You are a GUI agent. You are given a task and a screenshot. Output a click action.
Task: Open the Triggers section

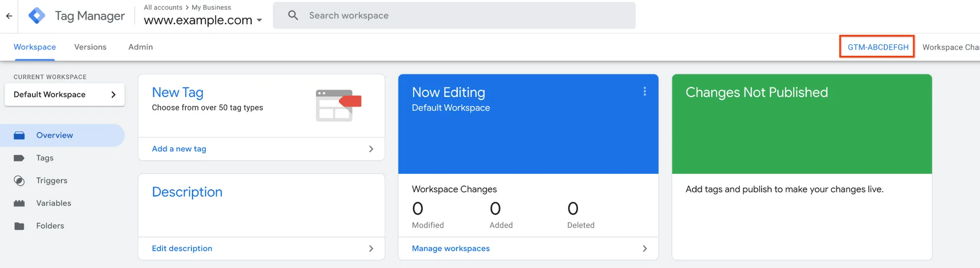52,181
